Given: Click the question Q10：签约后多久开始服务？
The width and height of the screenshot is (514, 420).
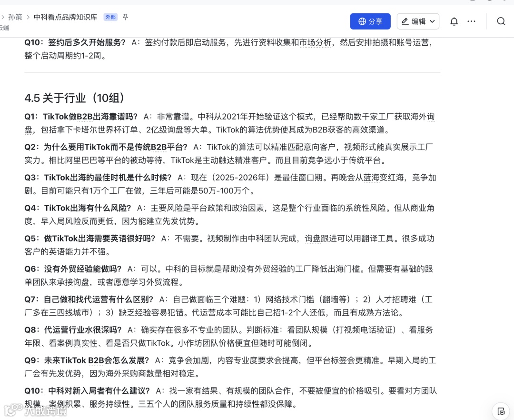Looking at the screenshot, I should 75,43.
